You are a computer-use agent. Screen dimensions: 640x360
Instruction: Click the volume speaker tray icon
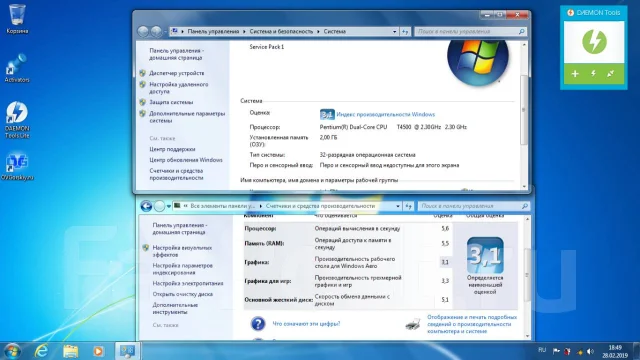(590, 351)
